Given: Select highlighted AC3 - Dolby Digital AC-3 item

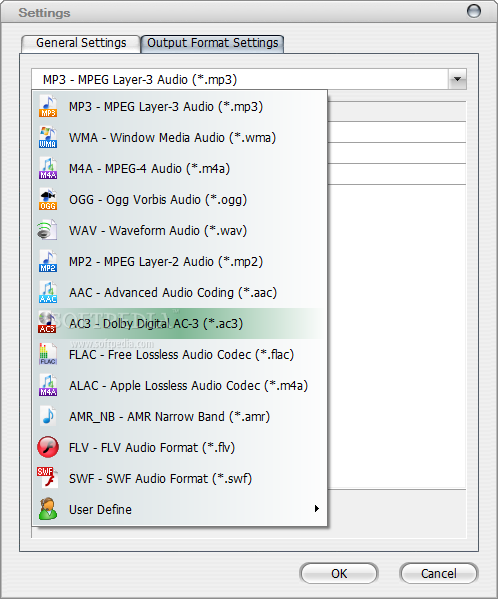Looking at the screenshot, I should coord(179,323).
